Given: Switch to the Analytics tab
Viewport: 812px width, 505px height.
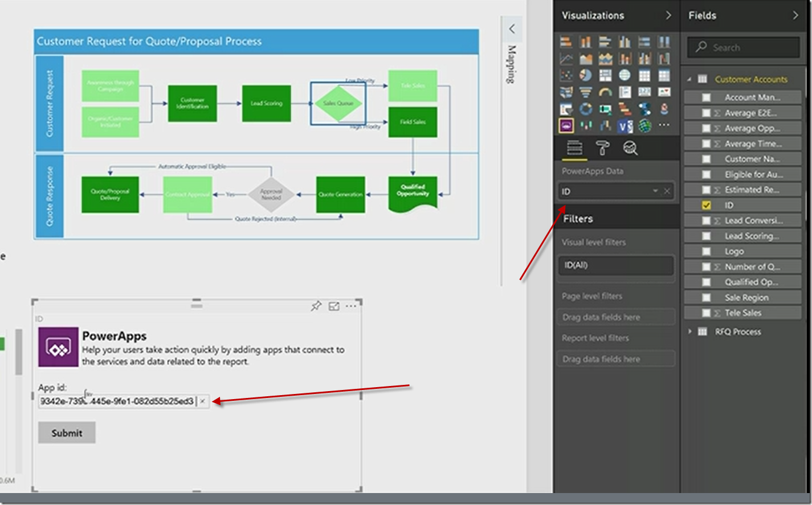Looking at the screenshot, I should pos(630,148).
